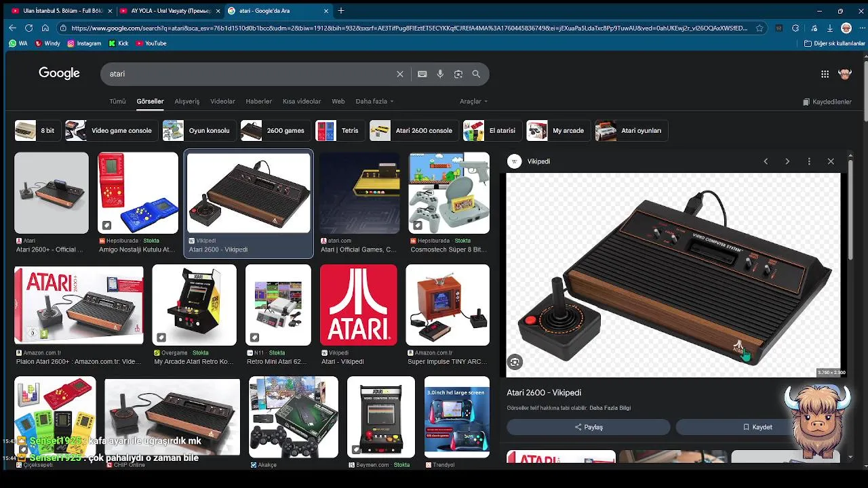The width and height of the screenshot is (868, 488).
Task: Click the Google logo
Action: (59, 73)
